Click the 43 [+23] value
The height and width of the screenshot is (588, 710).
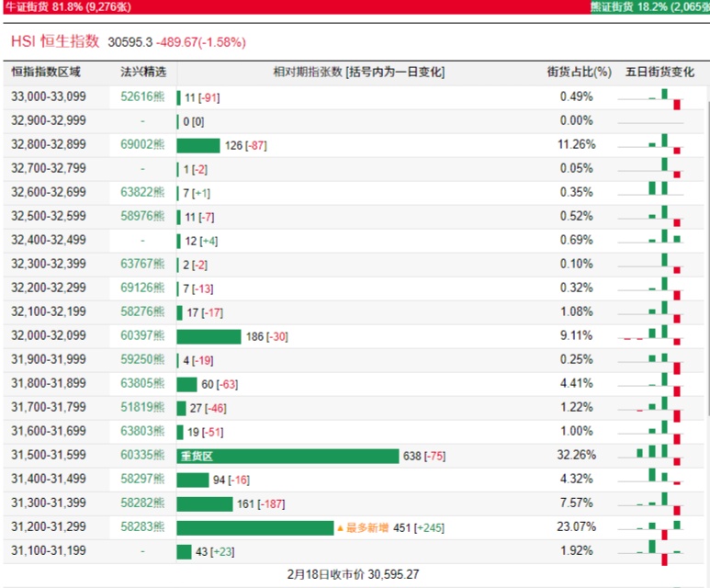[215, 552]
